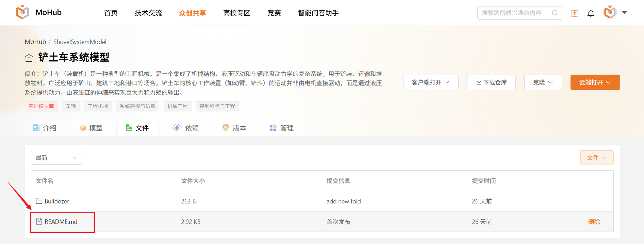
Task: Click the README.md file icon
Action: pos(39,222)
